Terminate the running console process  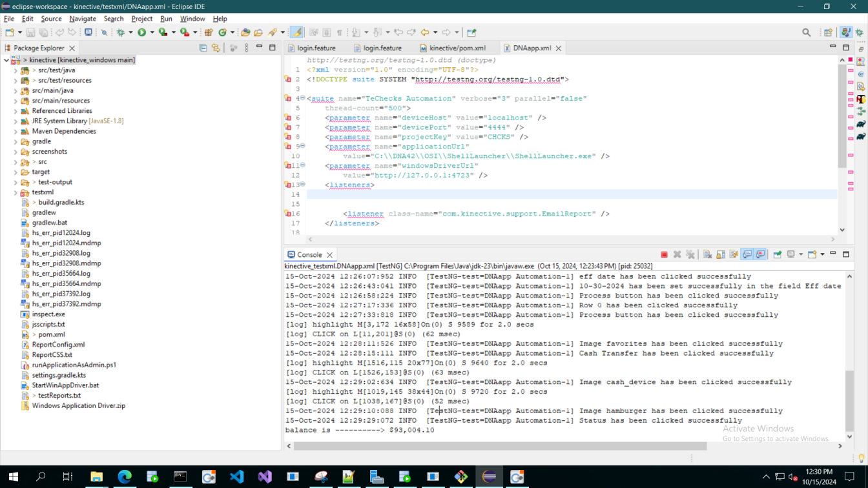click(x=664, y=254)
